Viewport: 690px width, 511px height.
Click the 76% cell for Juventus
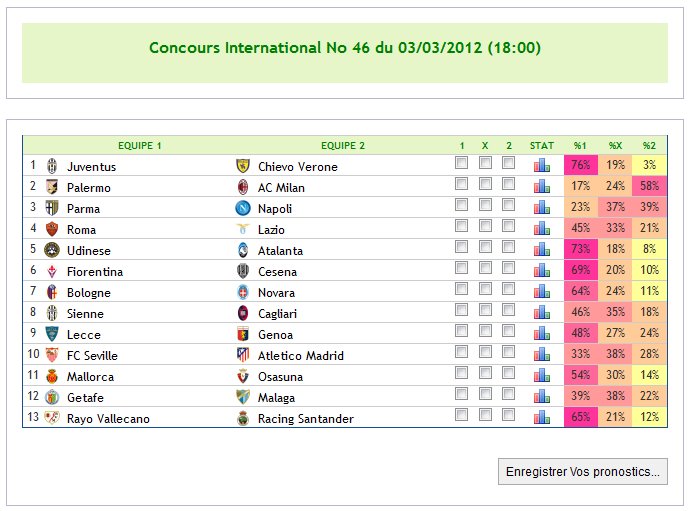[x=580, y=165]
